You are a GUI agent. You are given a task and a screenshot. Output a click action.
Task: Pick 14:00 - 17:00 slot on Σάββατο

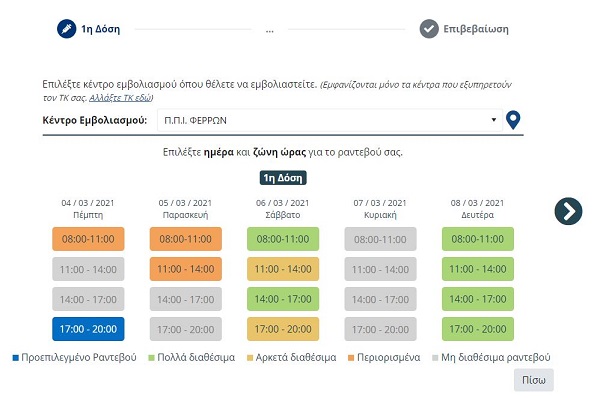[283, 299]
